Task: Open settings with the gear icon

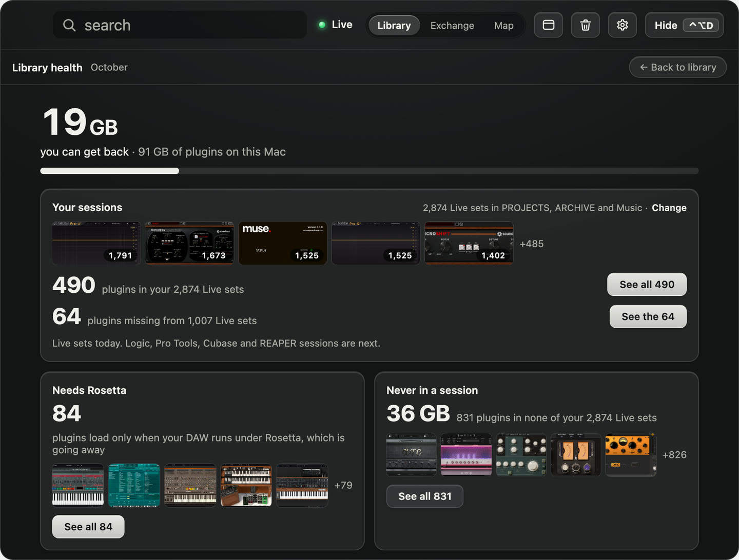Action: point(623,25)
